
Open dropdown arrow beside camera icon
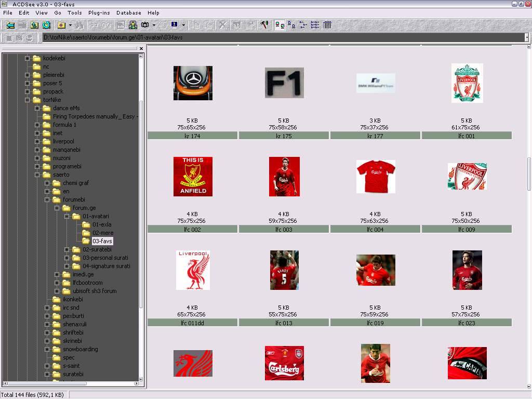(154, 25)
